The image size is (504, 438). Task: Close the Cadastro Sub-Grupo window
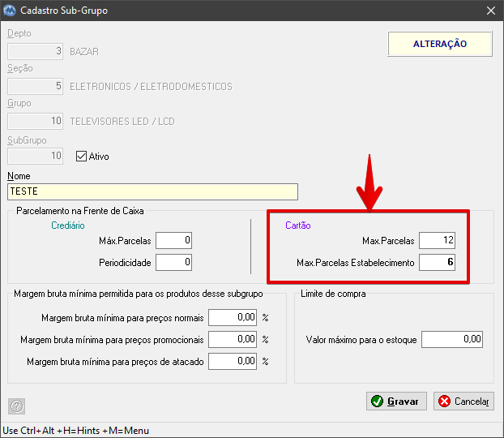(491, 11)
